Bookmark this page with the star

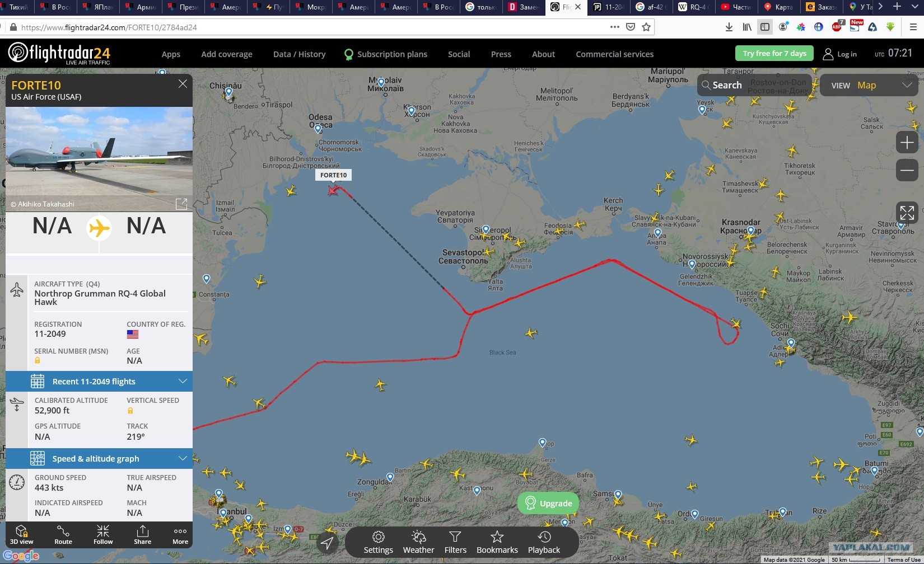point(646,27)
